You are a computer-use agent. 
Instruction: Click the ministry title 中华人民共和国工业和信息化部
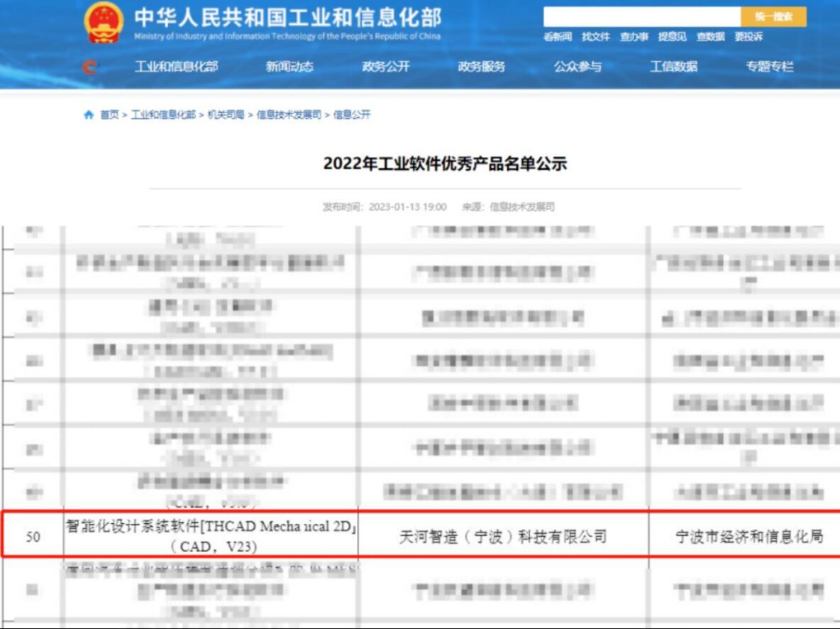tap(288, 18)
